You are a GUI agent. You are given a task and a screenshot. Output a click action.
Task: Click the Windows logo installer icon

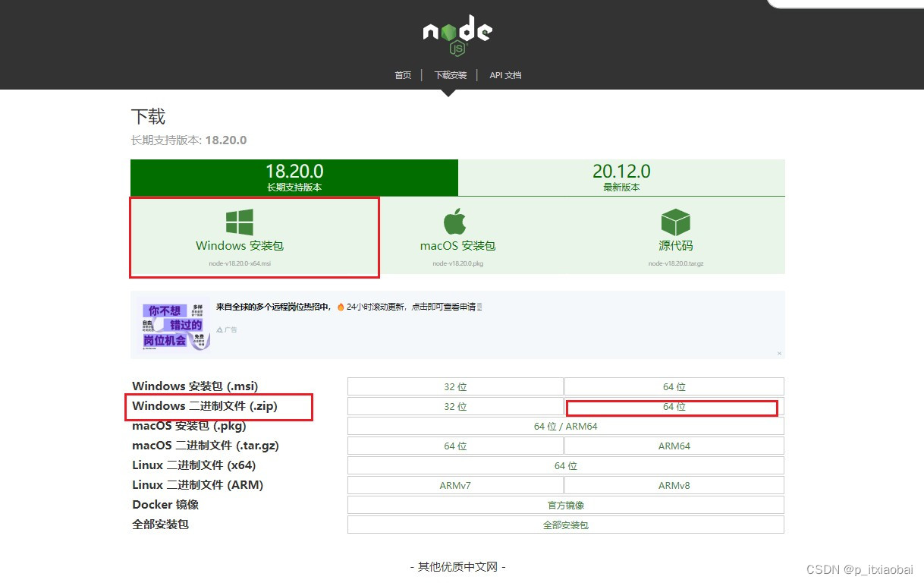(x=240, y=222)
